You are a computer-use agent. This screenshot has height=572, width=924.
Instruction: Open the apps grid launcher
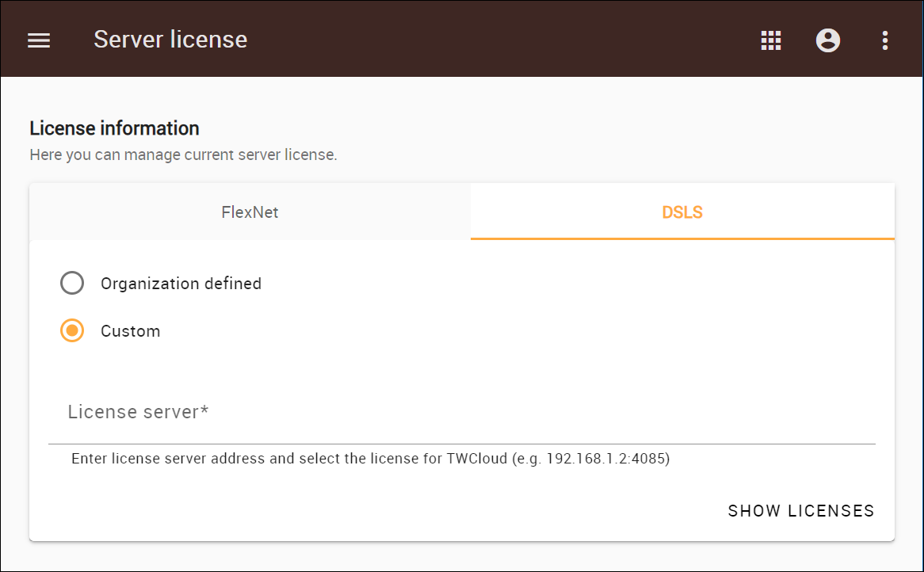pos(771,40)
